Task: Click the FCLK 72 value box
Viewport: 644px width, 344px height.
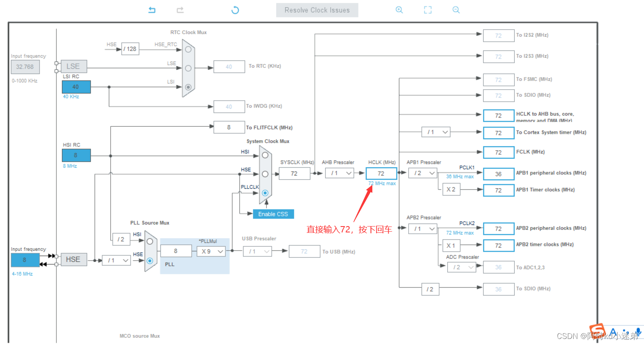Action: (499, 152)
